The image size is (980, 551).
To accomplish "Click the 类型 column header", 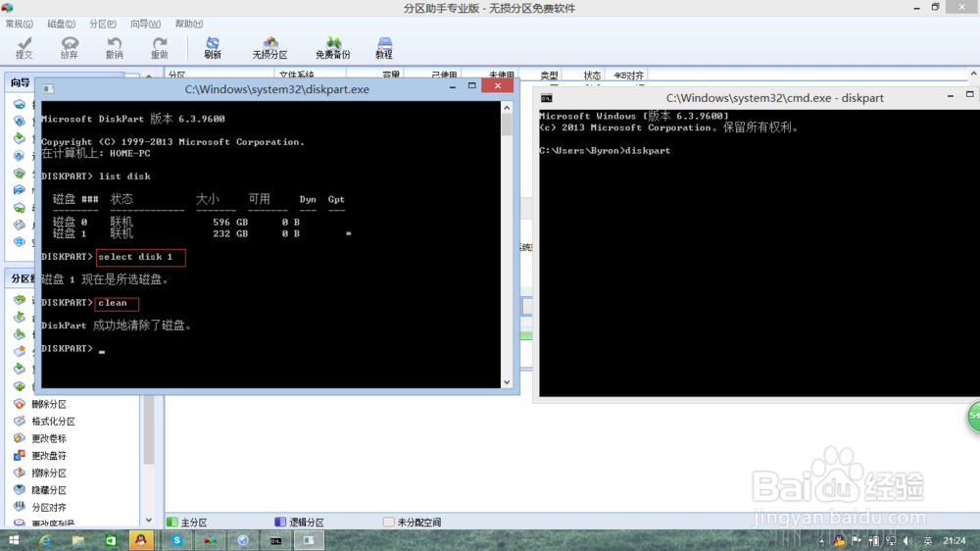I will [549, 75].
